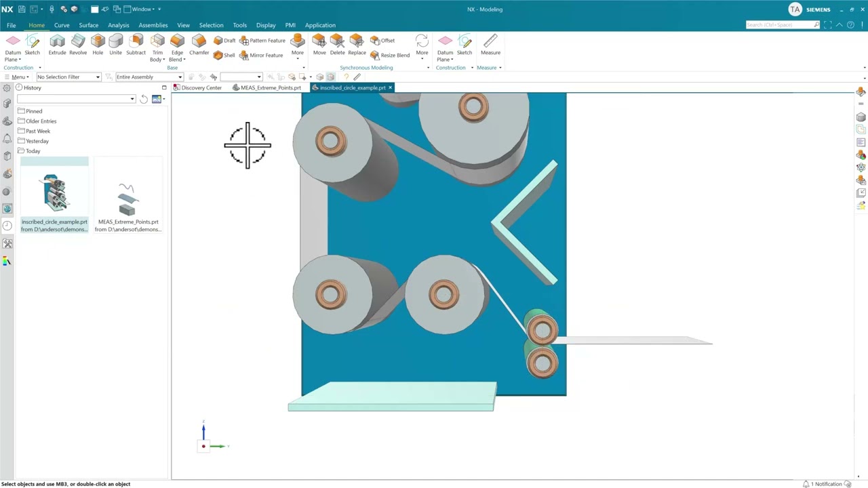
Task: Open the Roles tab in resource bar
Action: click(x=7, y=243)
